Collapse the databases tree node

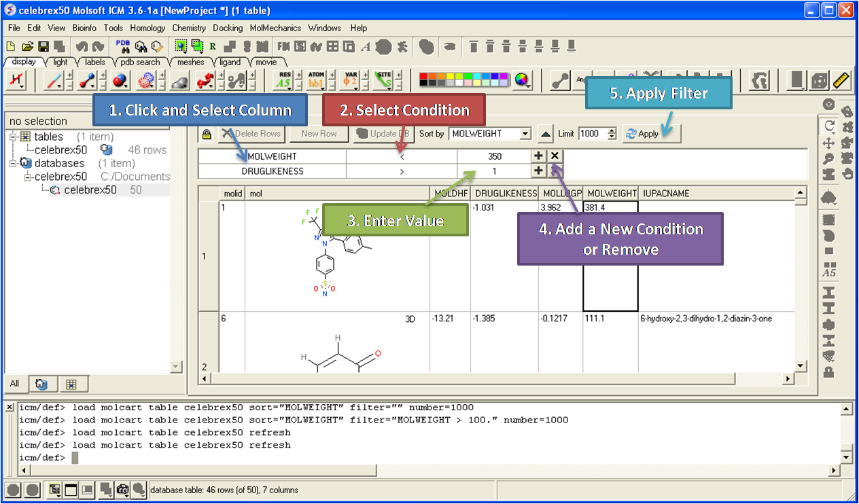14,163
